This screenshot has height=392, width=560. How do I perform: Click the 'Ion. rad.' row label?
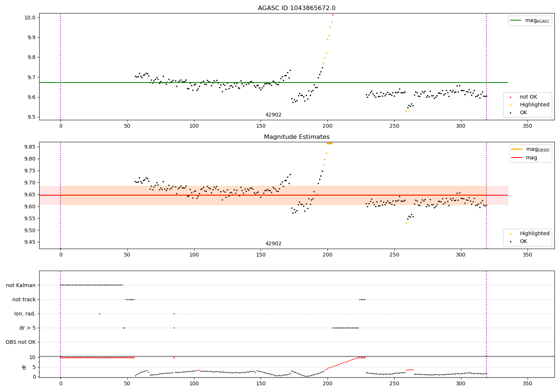coord(25,314)
